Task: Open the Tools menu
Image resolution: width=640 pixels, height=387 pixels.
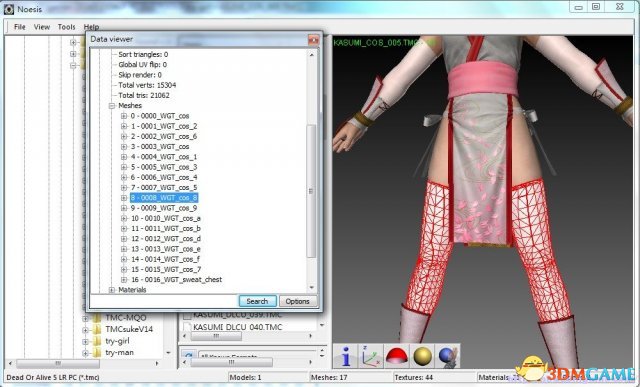Action: click(67, 27)
